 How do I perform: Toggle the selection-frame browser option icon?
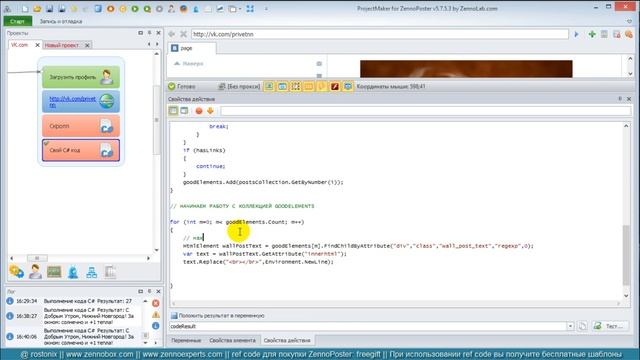coord(296,87)
